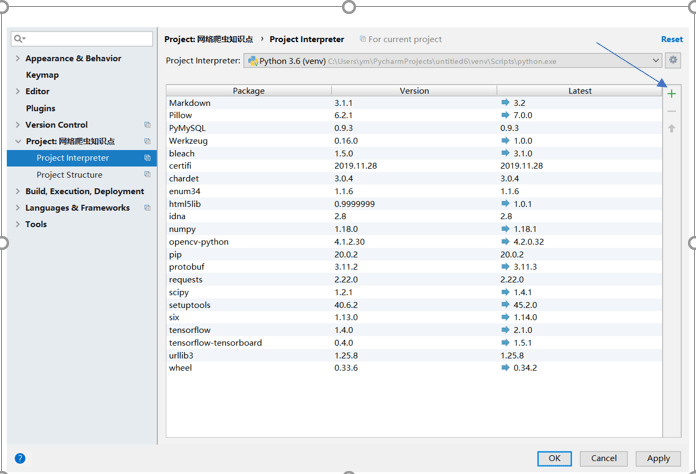Collapse the Project section
Viewport: 696px width, 474px height.
[18, 141]
